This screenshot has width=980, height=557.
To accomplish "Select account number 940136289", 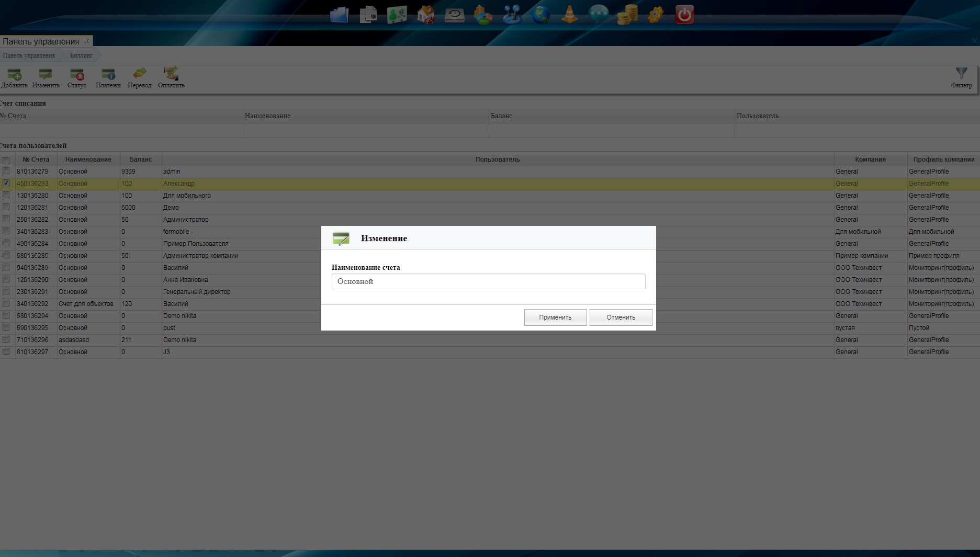I will tap(32, 268).
